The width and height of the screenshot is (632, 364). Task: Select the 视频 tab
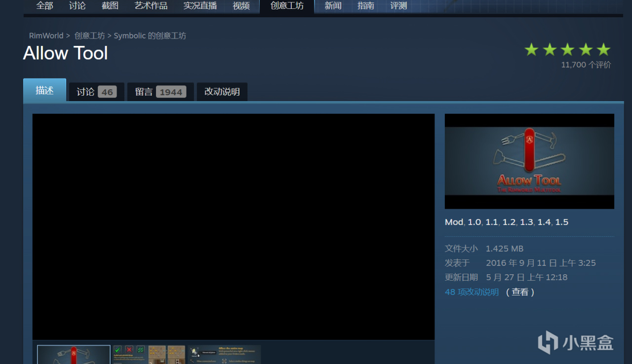(241, 6)
